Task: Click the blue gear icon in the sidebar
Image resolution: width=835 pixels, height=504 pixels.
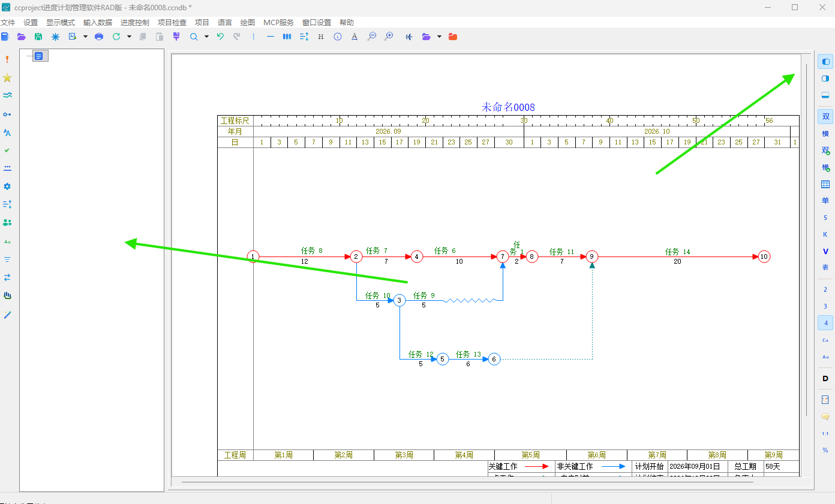Action: coord(7,186)
